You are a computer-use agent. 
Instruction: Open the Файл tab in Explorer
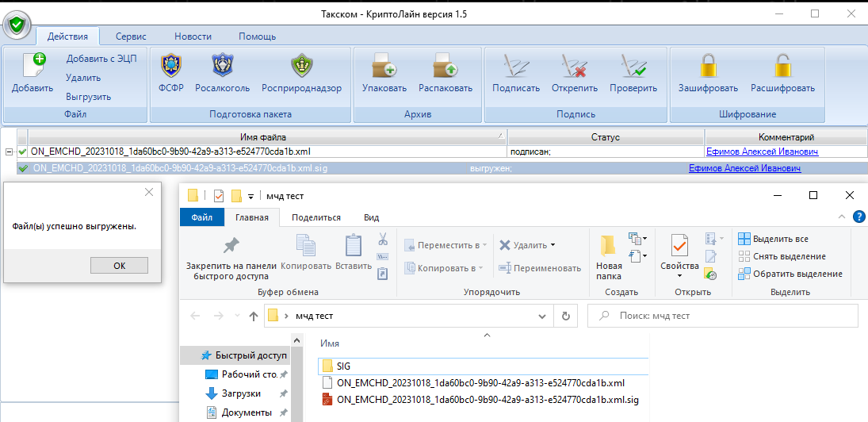(202, 217)
